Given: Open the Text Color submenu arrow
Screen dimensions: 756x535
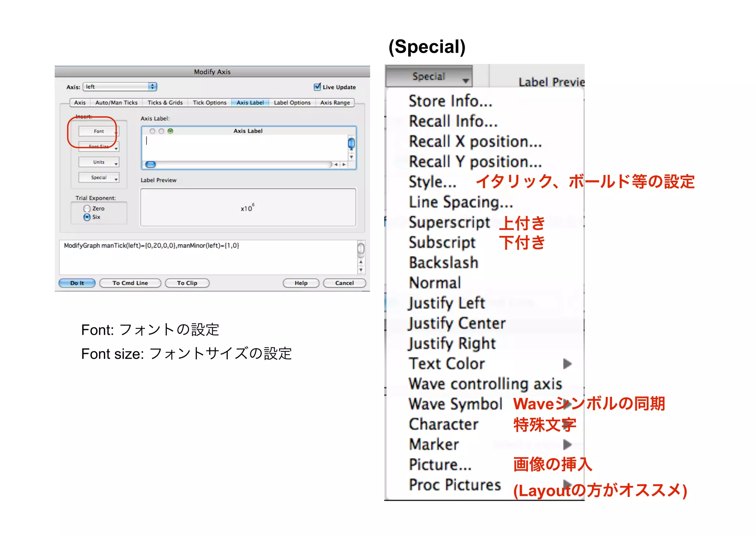Looking at the screenshot, I should coord(567,364).
